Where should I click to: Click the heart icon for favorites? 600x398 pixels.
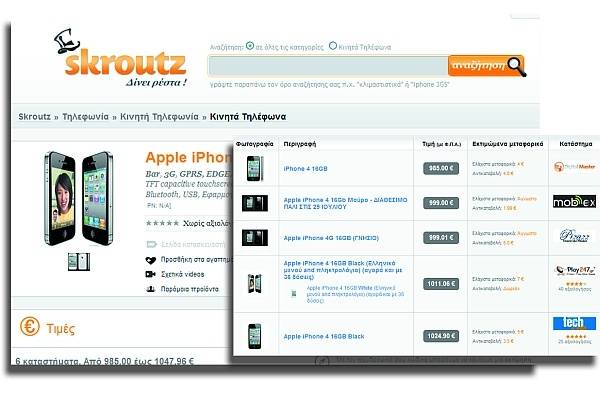click(151, 260)
